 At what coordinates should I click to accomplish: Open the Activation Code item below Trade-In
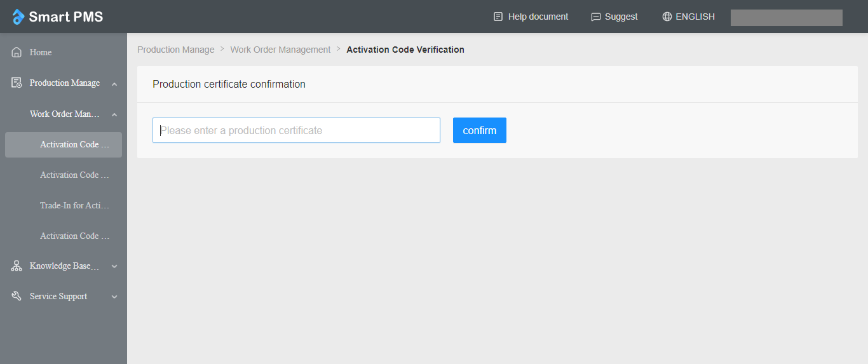74,236
